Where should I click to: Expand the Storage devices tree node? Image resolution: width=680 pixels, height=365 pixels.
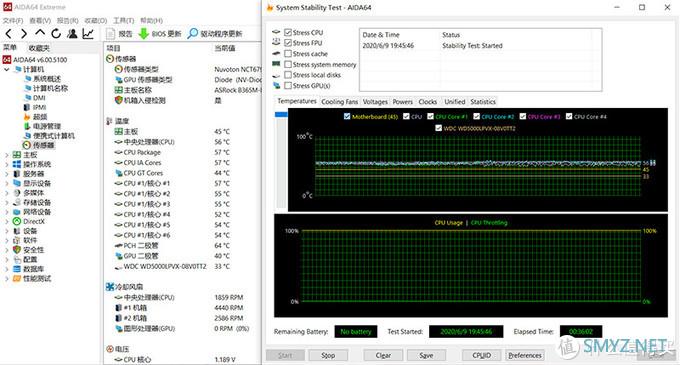click(x=7, y=202)
